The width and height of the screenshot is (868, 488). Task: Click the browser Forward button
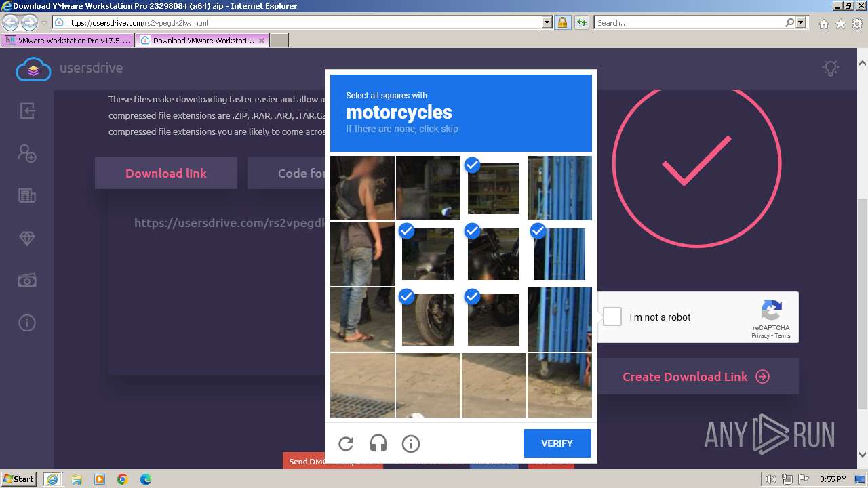tap(29, 22)
